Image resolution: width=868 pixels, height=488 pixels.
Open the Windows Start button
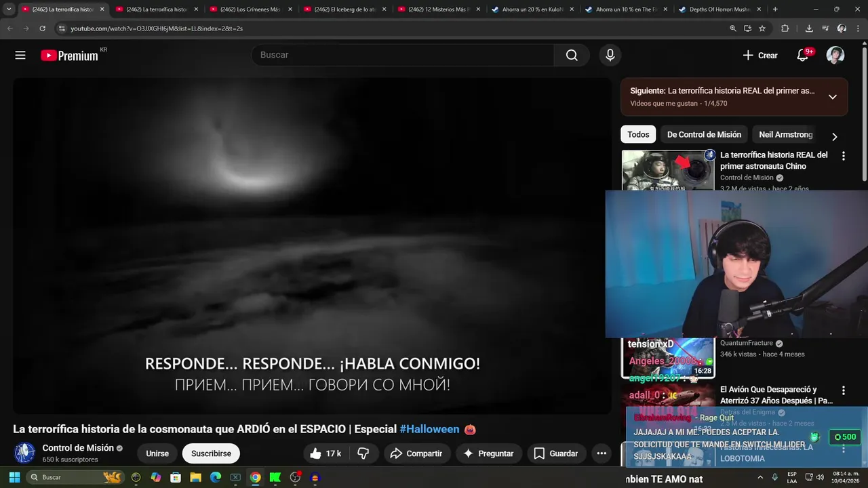14,477
